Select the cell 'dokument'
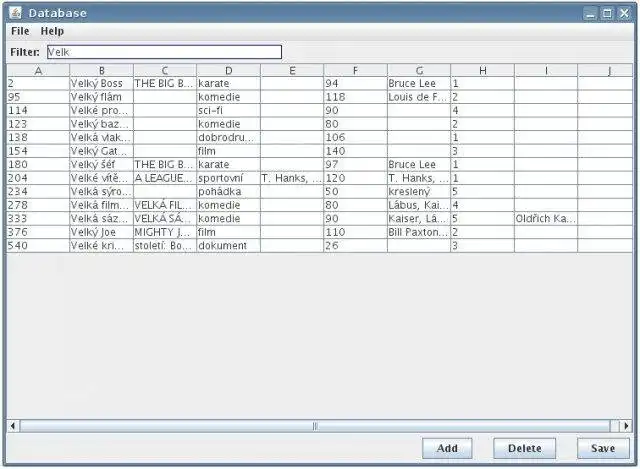Viewport: 640px width, 469px height. point(229,245)
